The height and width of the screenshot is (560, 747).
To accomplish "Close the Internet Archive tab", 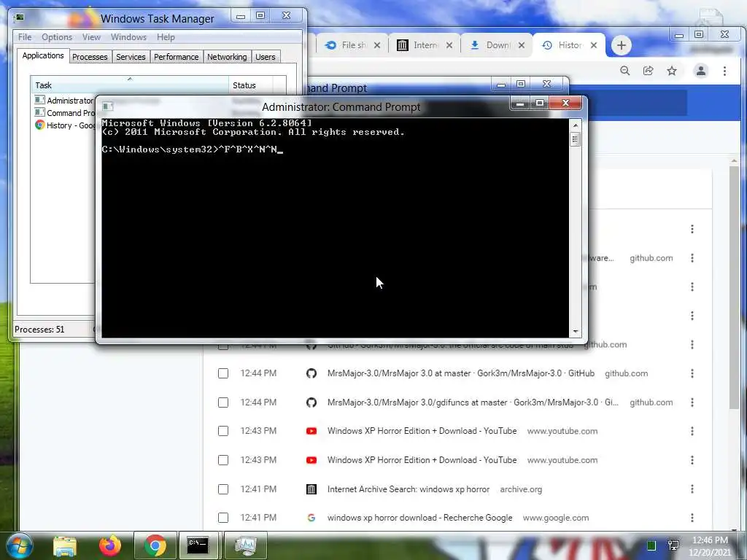I will click(449, 45).
